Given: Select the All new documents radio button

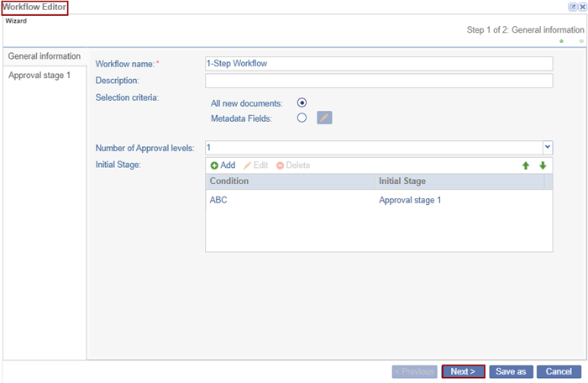Looking at the screenshot, I should pos(302,102).
